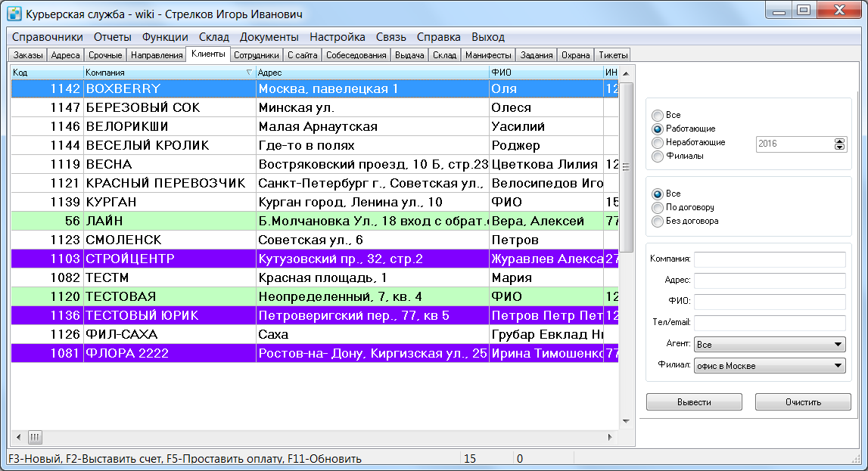The height and width of the screenshot is (471, 868).
Task: Open the Отчеты menu
Action: point(112,37)
